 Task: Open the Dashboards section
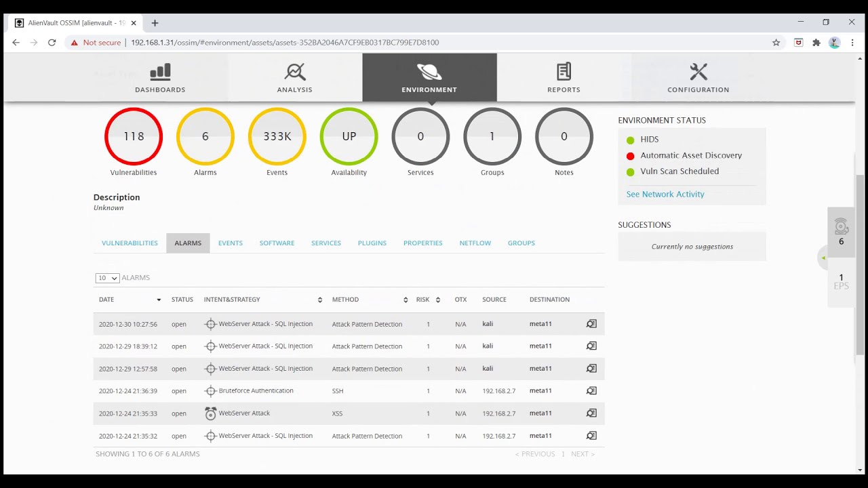click(160, 78)
